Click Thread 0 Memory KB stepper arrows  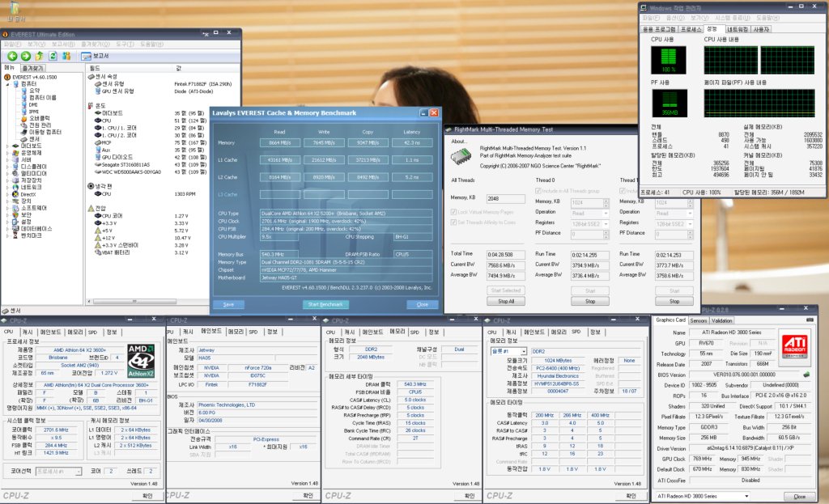tap(606, 203)
